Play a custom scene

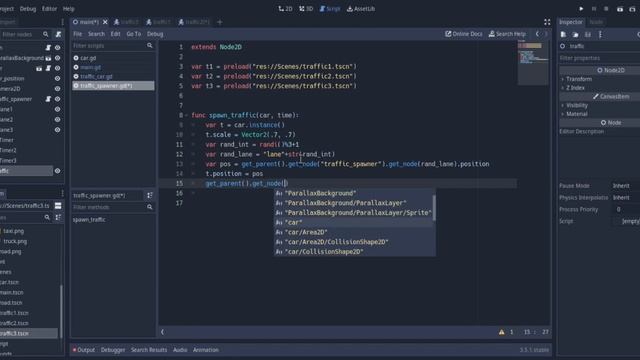click(633, 9)
